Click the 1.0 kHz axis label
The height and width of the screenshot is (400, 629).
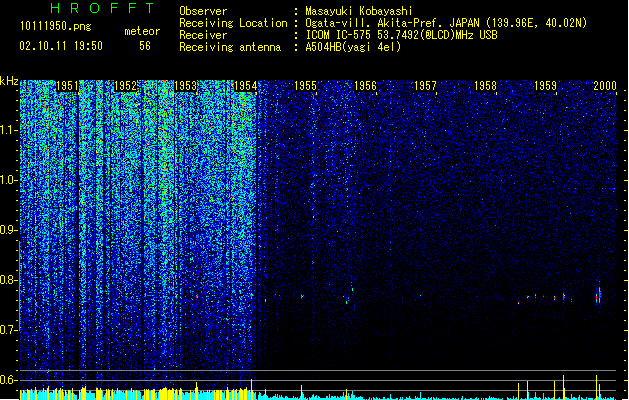9,180
